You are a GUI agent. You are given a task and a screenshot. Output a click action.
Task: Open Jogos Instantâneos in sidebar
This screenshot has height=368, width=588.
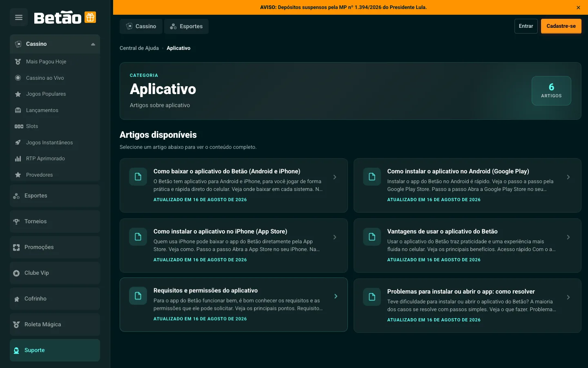tap(55, 142)
